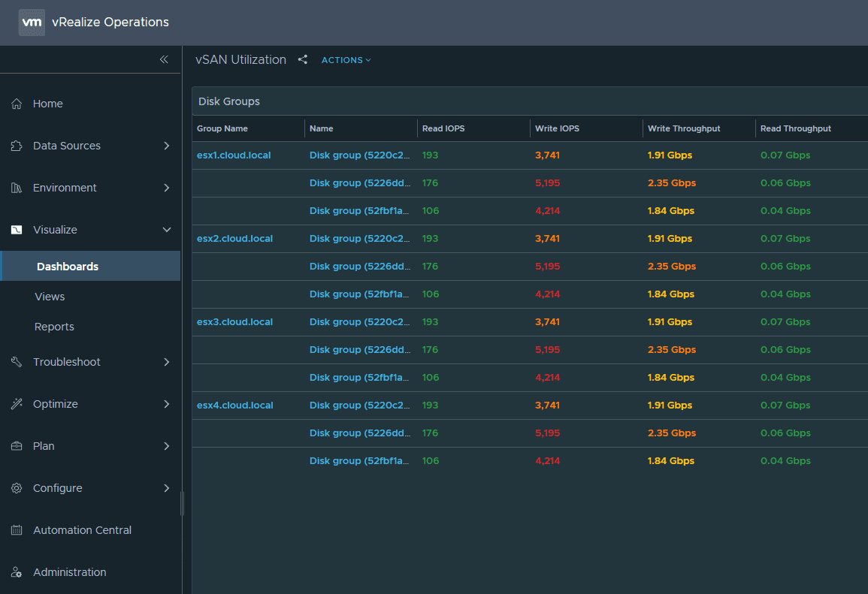Click the Optimize magic wand icon
The height and width of the screenshot is (594, 868).
coord(17,404)
